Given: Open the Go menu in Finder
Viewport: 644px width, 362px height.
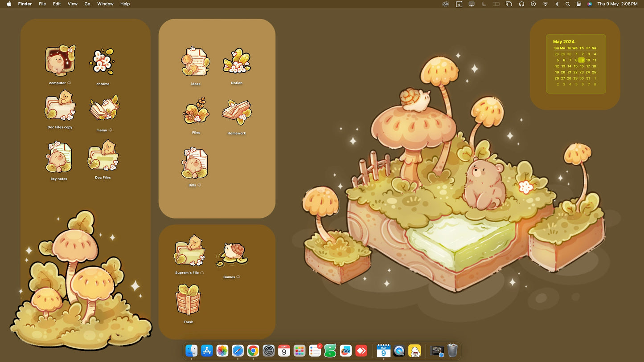Looking at the screenshot, I should click(x=87, y=4).
